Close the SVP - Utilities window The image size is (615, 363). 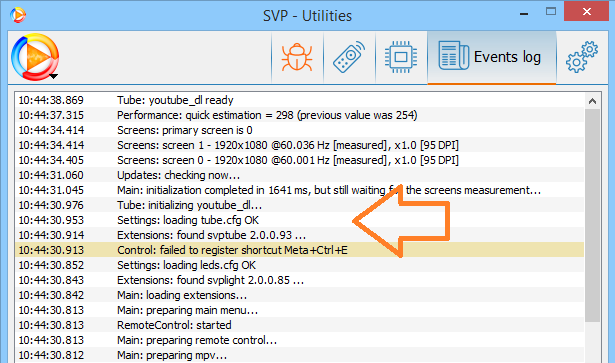pos(586,11)
